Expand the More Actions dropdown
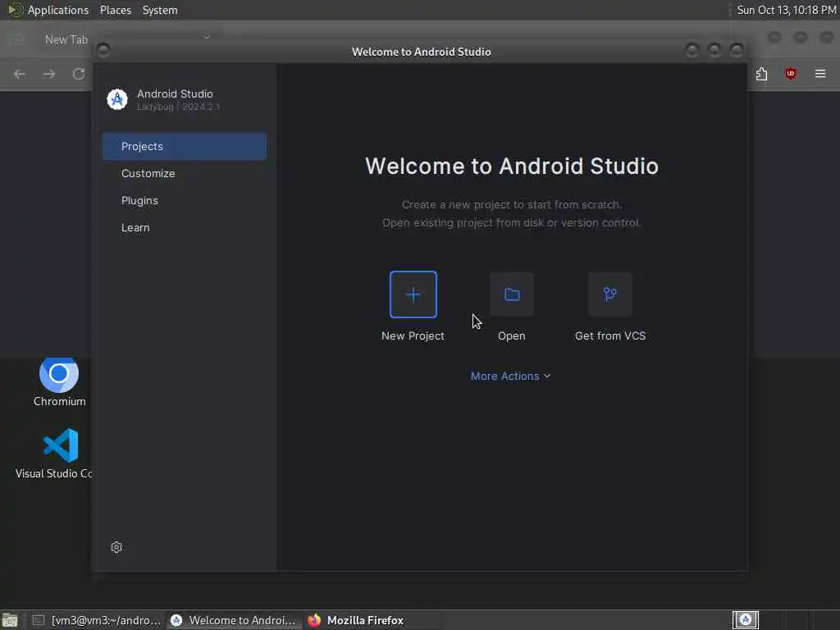Viewport: 840px width, 630px height. (x=510, y=376)
